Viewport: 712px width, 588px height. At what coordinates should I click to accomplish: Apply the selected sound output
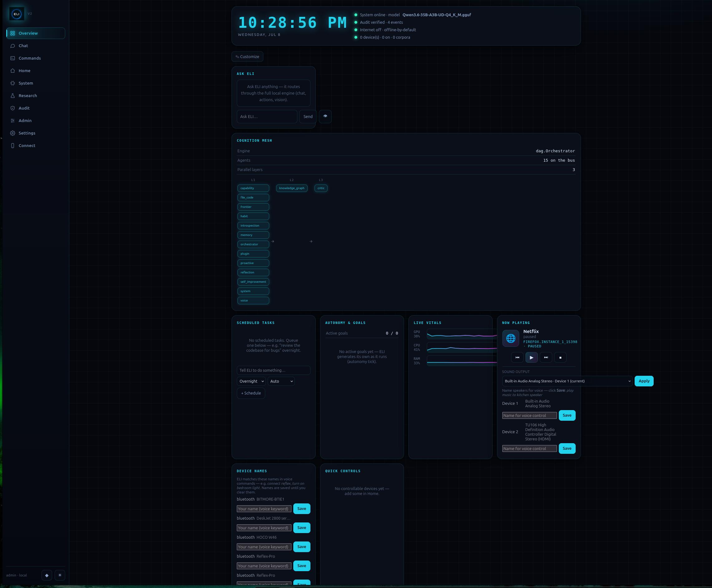click(x=644, y=381)
